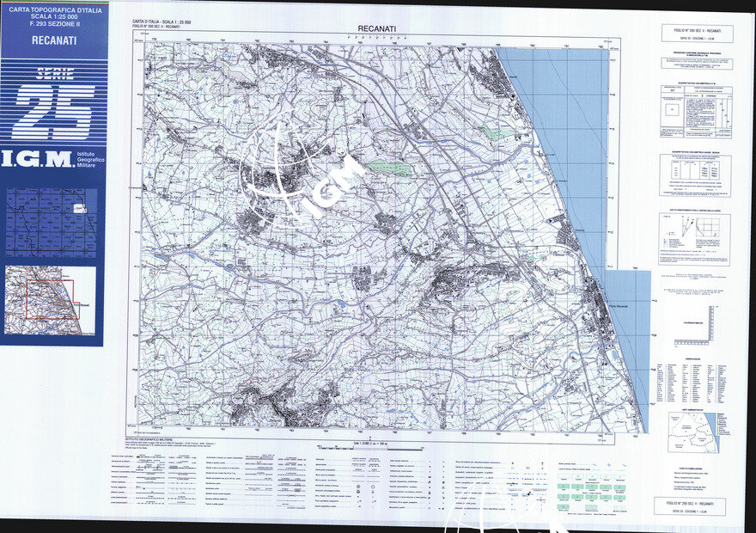This screenshot has width=756, height=533.
Task: Click the administrative boundaries inset map
Action: (694, 432)
